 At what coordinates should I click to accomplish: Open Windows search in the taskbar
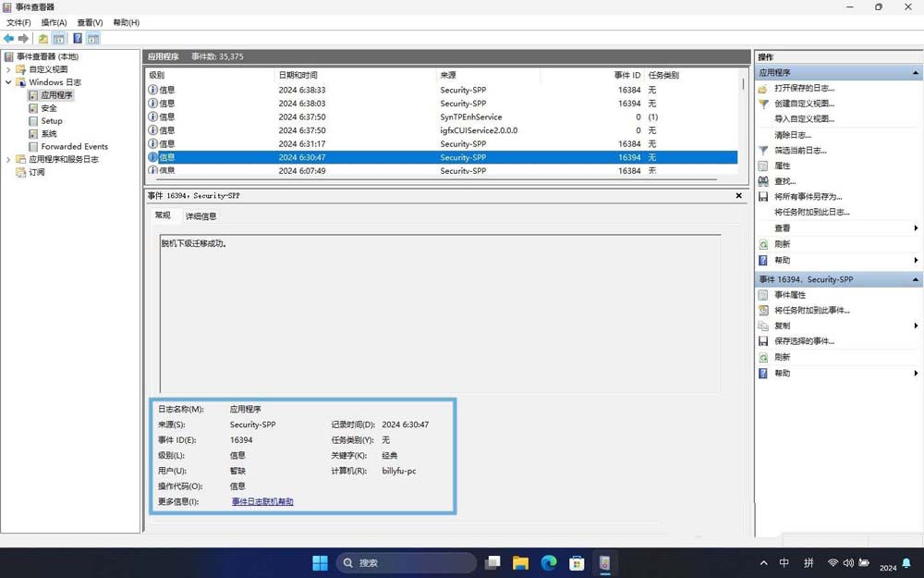point(362,562)
